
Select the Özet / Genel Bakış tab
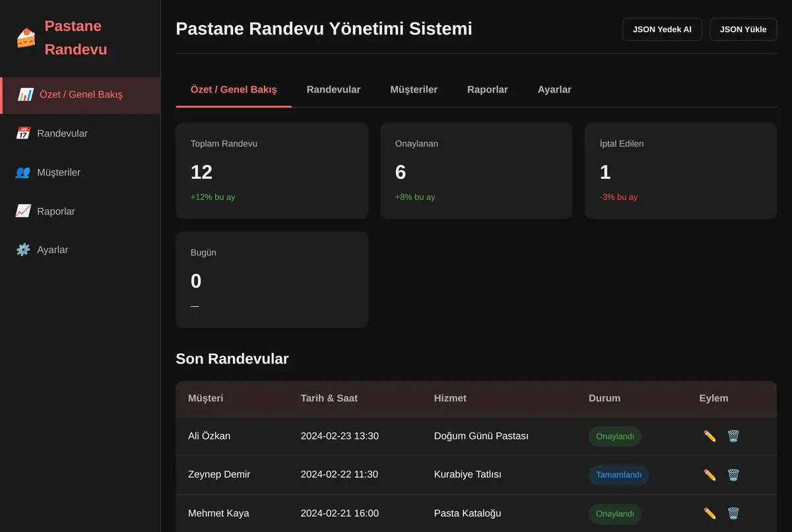(x=234, y=90)
